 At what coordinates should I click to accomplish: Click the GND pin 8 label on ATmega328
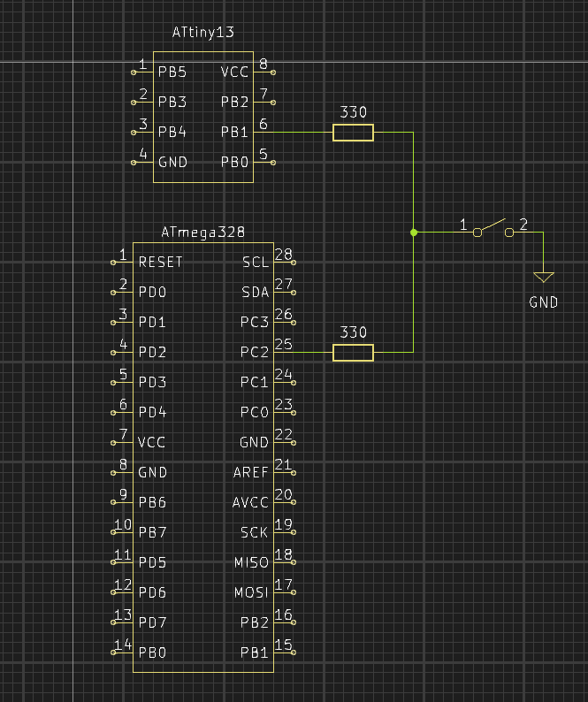152,472
